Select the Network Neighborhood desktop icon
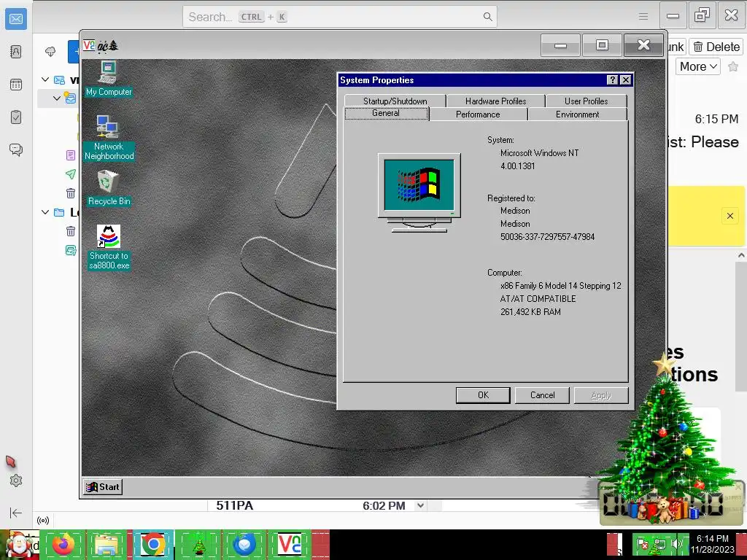Image resolution: width=747 pixels, height=560 pixels. point(109,138)
